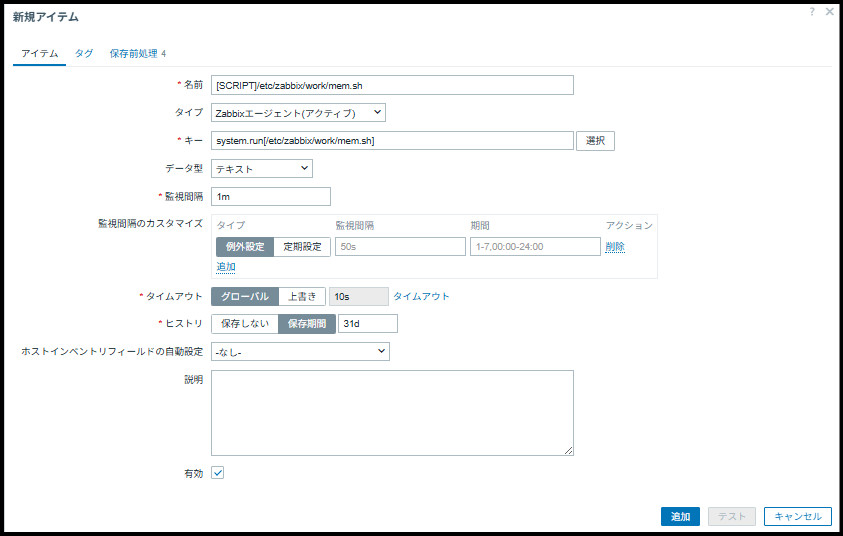Image resolution: width=843 pixels, height=536 pixels.
Task: Open the タイムアウト link
Action: click(x=421, y=296)
